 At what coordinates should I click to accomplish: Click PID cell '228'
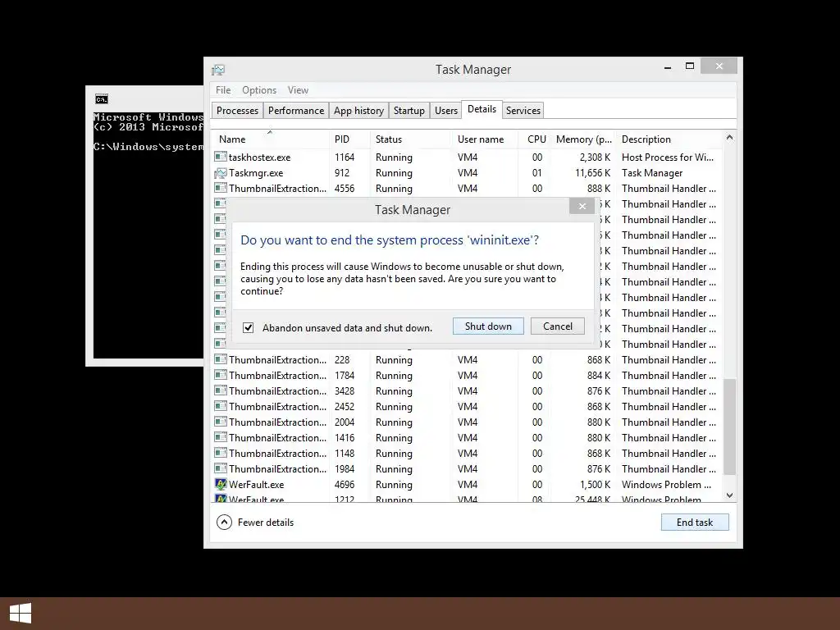342,360
